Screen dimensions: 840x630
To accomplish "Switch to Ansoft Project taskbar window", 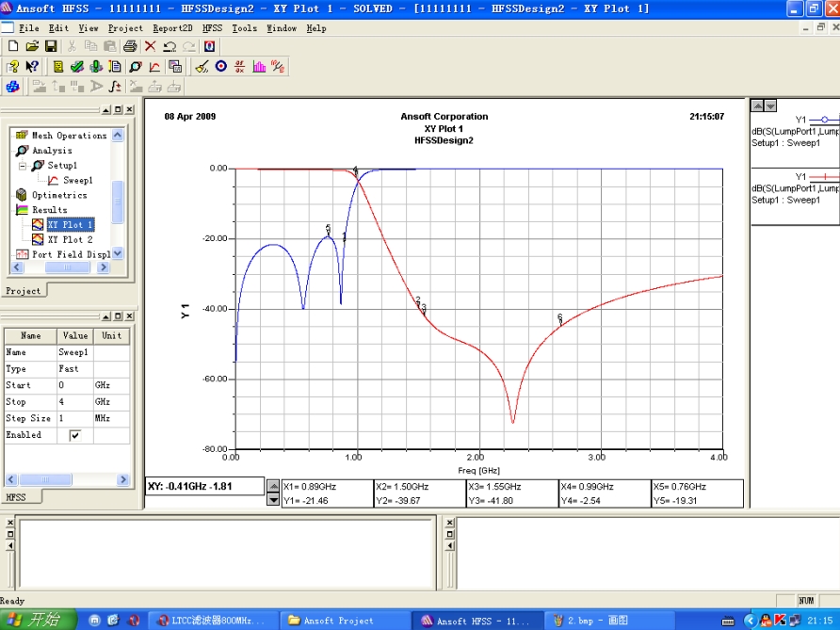I will pos(345,621).
